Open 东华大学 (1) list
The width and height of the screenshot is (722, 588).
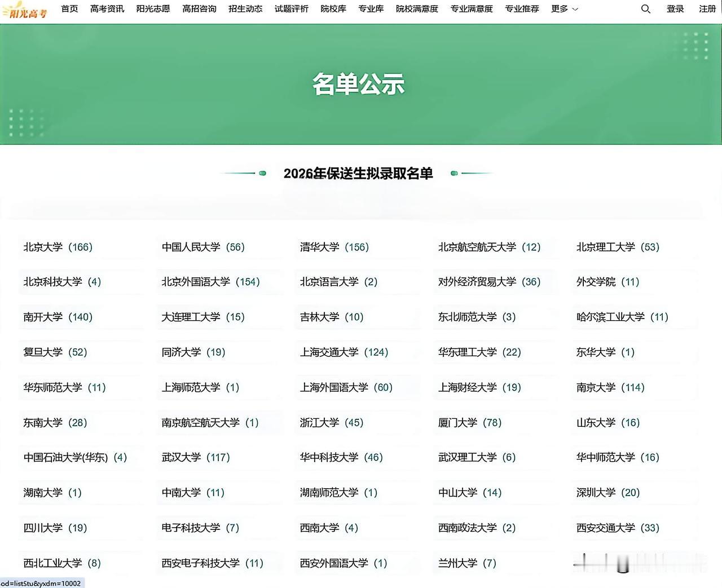[605, 352]
